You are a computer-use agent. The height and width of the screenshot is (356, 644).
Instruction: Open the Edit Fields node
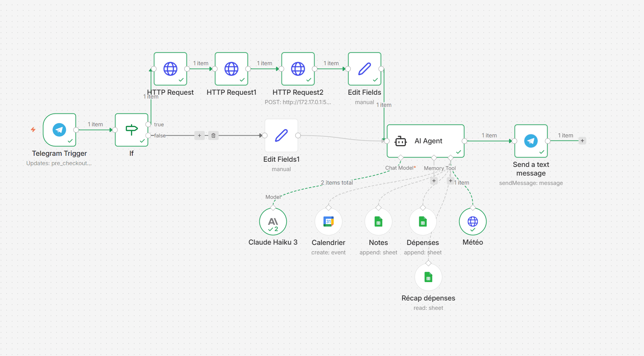click(x=364, y=69)
